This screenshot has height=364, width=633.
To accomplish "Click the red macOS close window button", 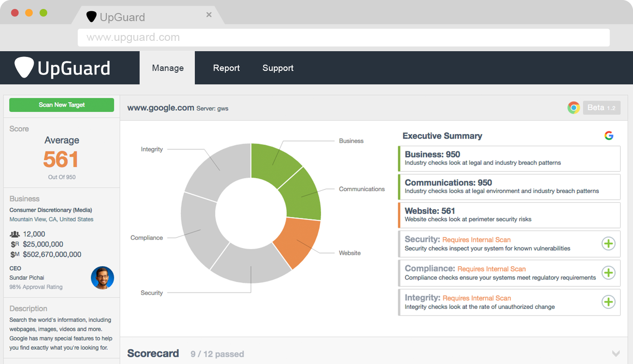I will pos(15,13).
